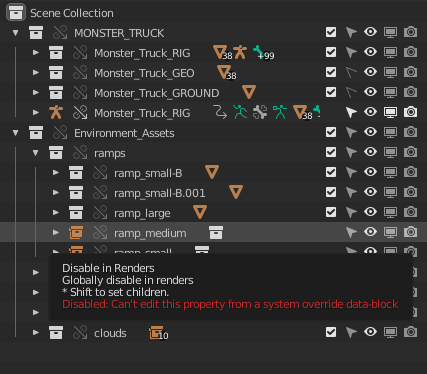Viewport: 427px width, 374px height.
Task: Expand the clouds collection
Action: [36, 333]
